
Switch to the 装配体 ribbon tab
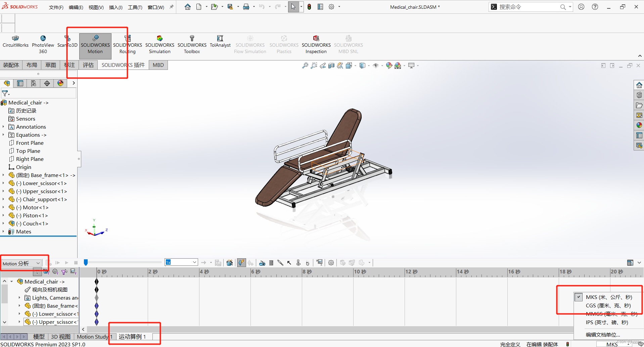pos(11,65)
